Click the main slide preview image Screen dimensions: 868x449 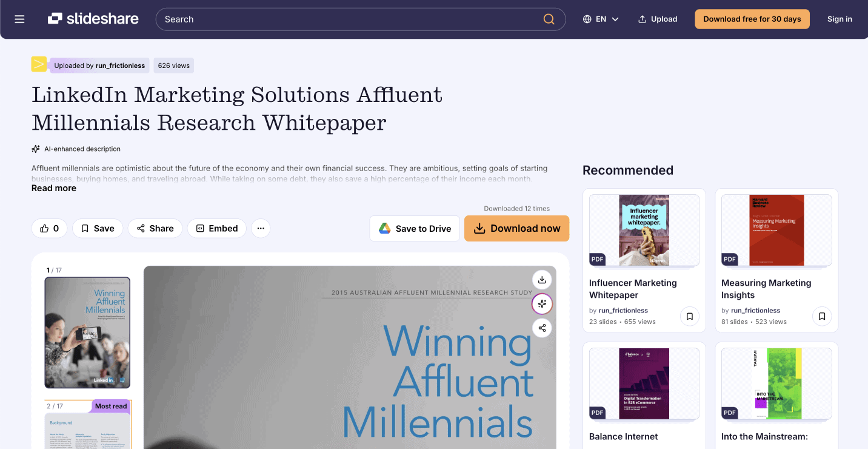click(350, 357)
